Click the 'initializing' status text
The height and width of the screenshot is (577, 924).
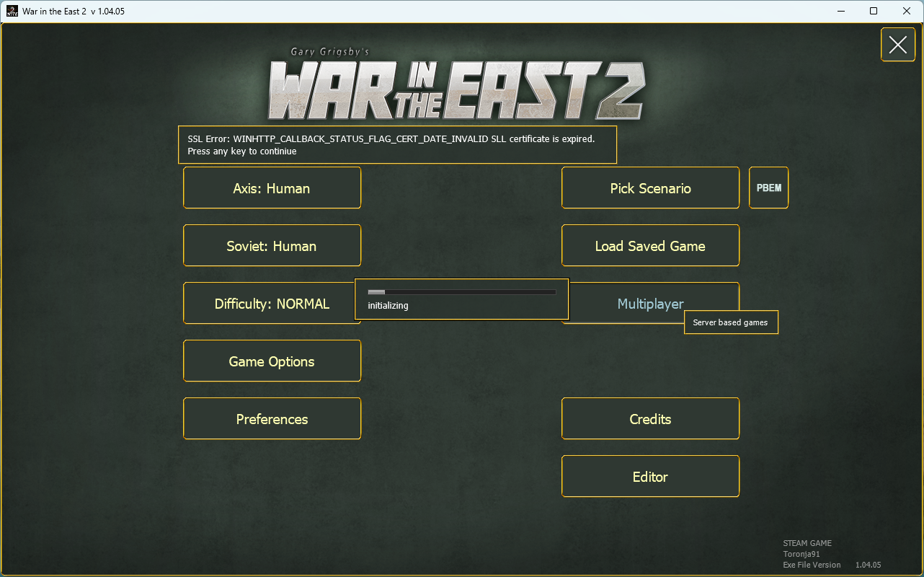(388, 306)
